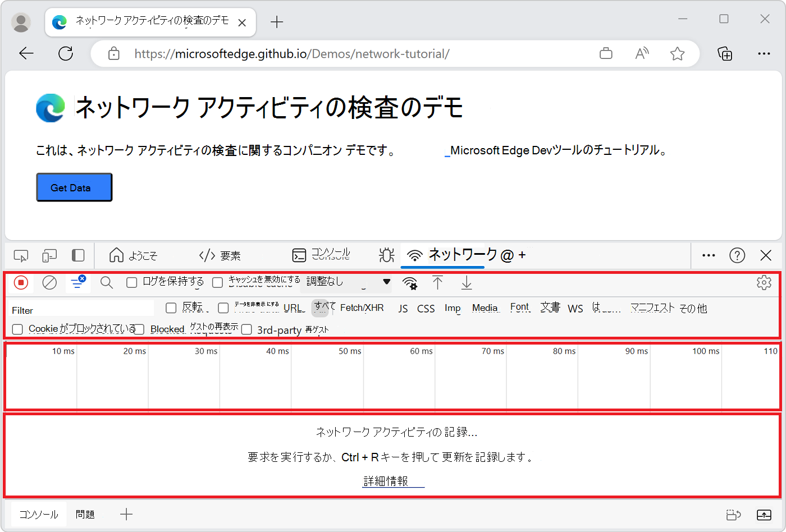Enable ログを保持する checkbox
Screen dimensions: 786x532
132,282
